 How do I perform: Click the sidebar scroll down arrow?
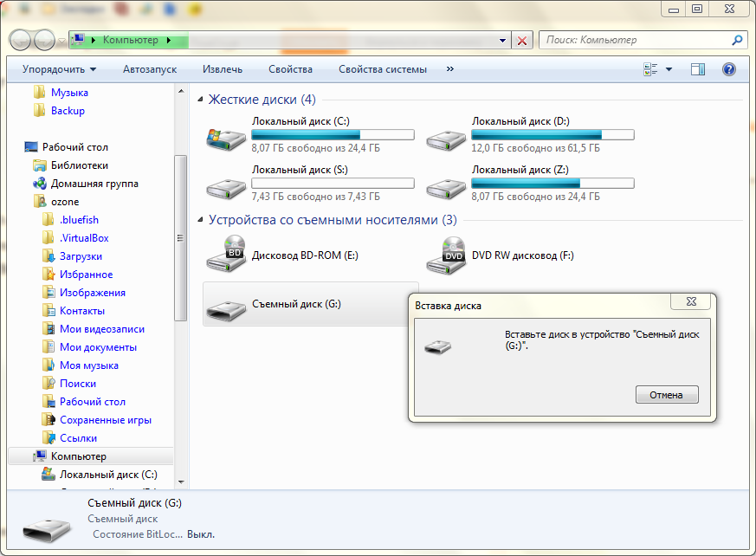pos(181,482)
